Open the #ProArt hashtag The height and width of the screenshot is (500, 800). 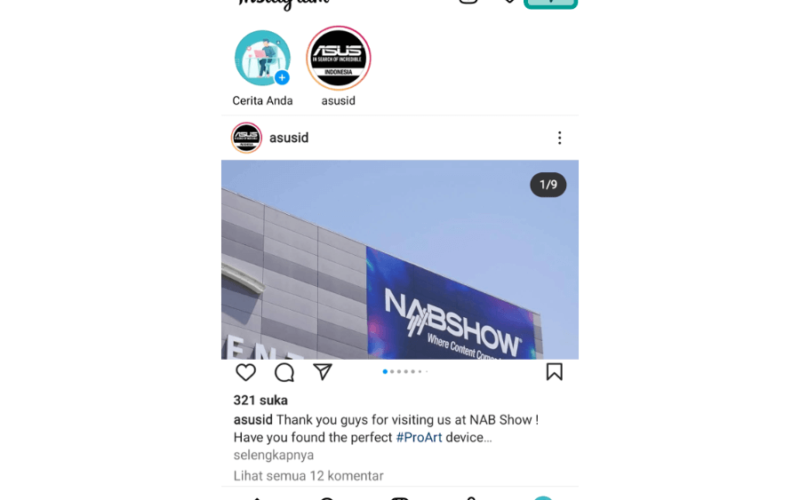point(419,437)
